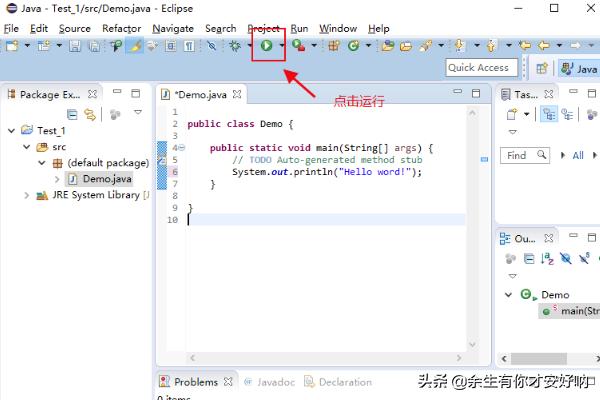The width and height of the screenshot is (600, 400).
Task: Click the Outline horizontal scrollbar thumb
Action: click(539, 359)
